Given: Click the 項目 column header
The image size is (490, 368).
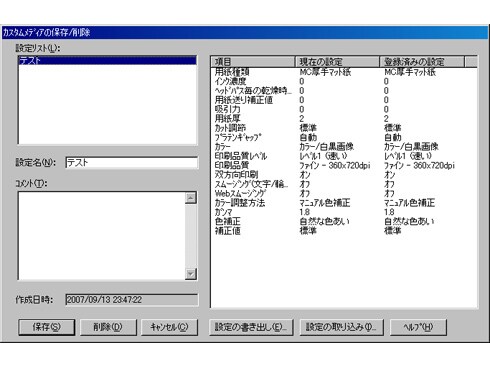Looking at the screenshot, I should click(253, 62).
